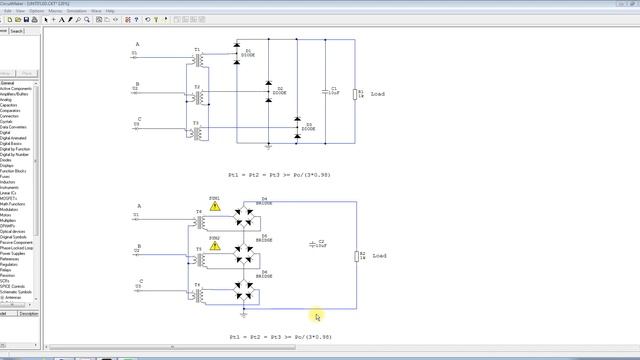Select Diodes category in list

tap(6, 160)
